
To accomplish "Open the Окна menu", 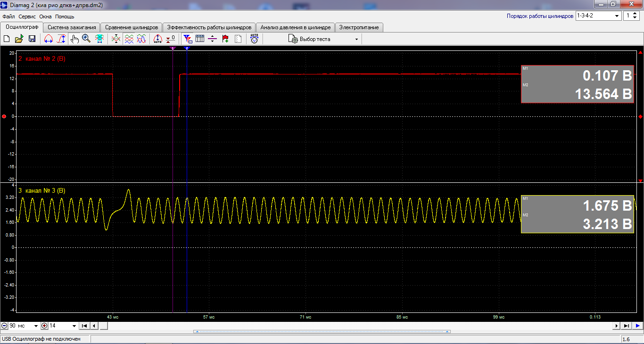I will click(x=45, y=16).
